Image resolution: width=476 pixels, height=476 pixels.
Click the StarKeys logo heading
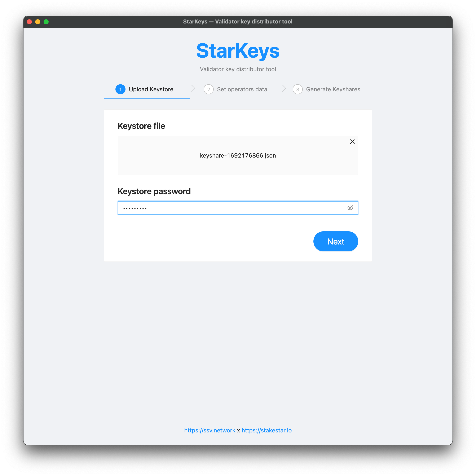[238, 51]
